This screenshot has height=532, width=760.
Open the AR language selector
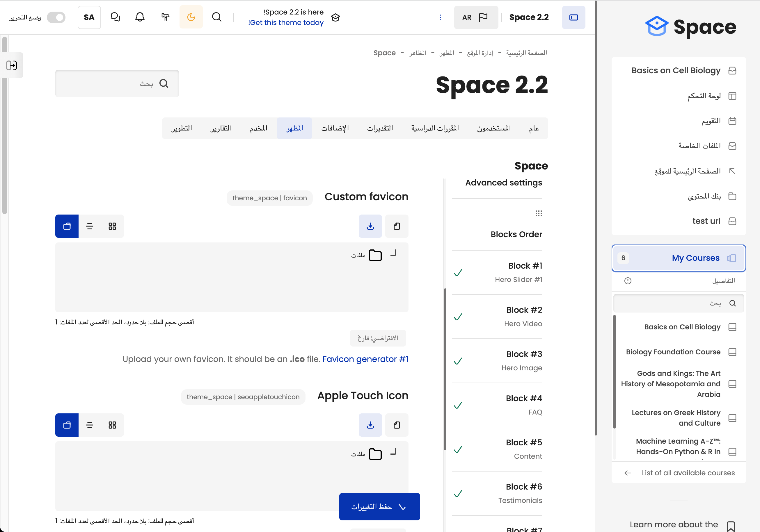(x=476, y=17)
